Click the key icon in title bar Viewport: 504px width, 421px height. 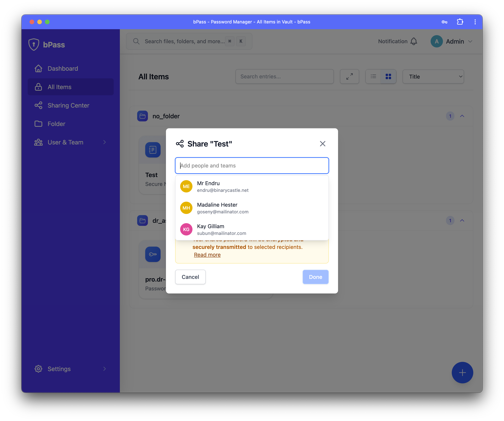(x=444, y=22)
